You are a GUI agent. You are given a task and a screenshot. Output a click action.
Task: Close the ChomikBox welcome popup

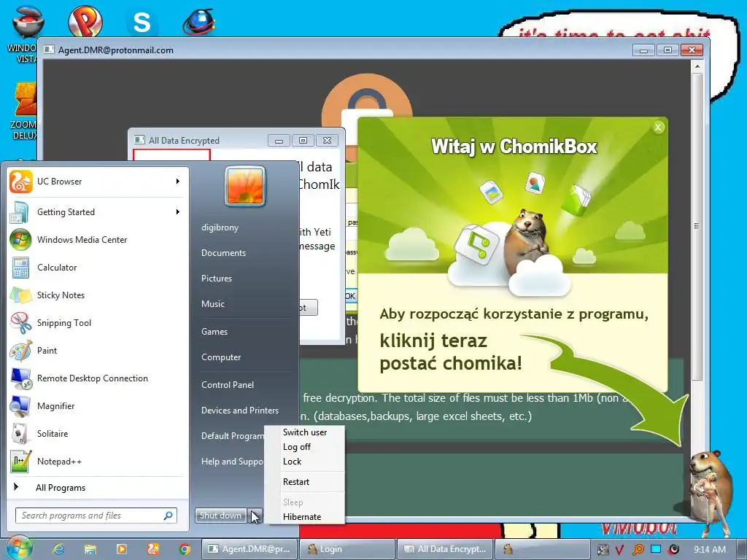pos(658,127)
